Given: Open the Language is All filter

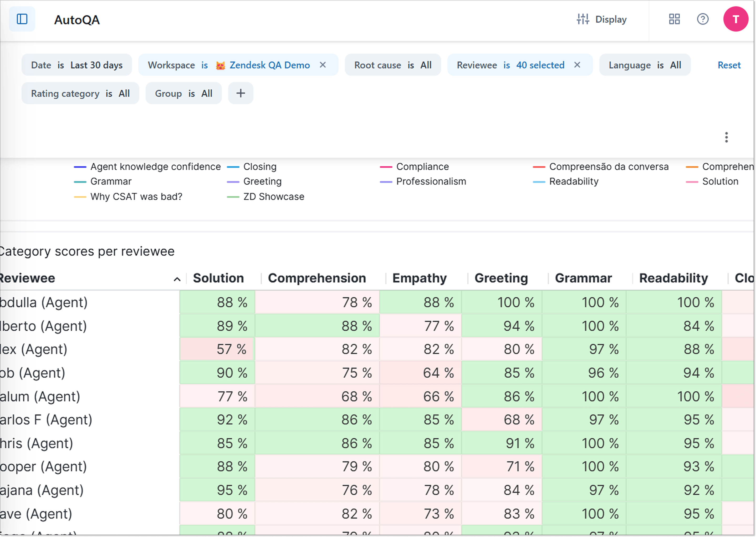Looking at the screenshot, I should [645, 65].
